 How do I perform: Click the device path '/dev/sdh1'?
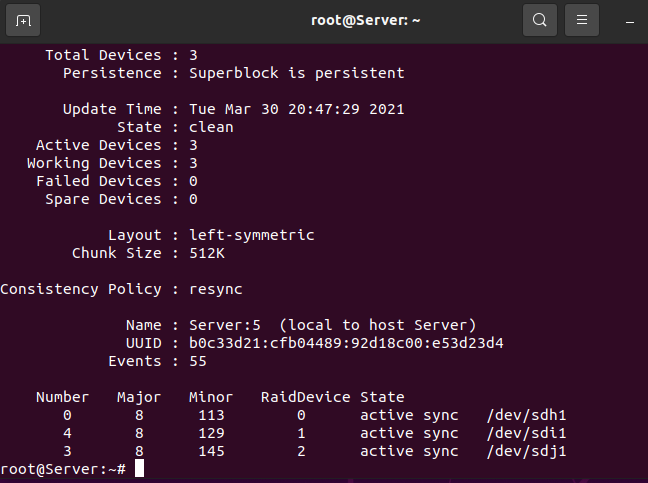click(x=526, y=415)
